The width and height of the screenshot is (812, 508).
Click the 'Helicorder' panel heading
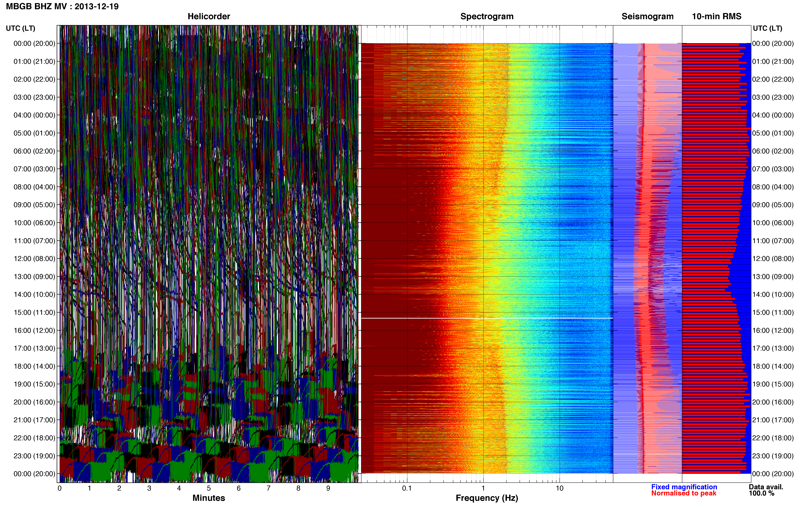click(209, 16)
